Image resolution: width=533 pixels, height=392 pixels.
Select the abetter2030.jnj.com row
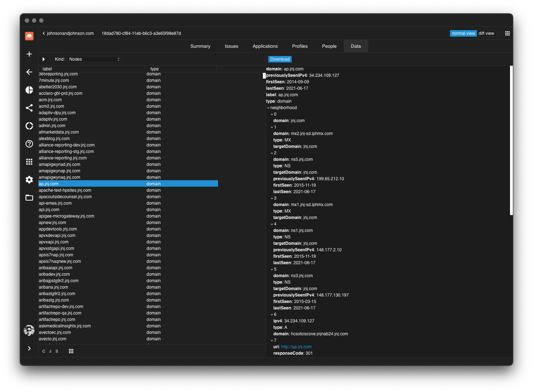pos(128,87)
